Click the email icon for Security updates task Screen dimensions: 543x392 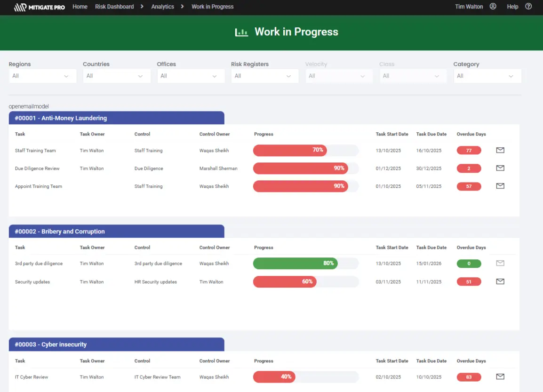(500, 281)
